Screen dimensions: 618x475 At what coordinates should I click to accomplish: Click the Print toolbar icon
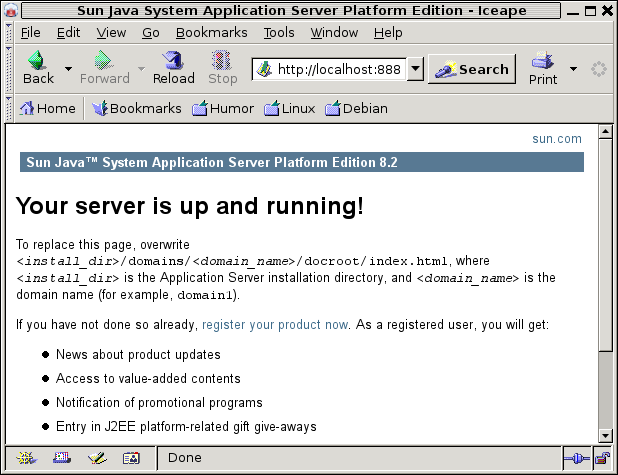543,68
